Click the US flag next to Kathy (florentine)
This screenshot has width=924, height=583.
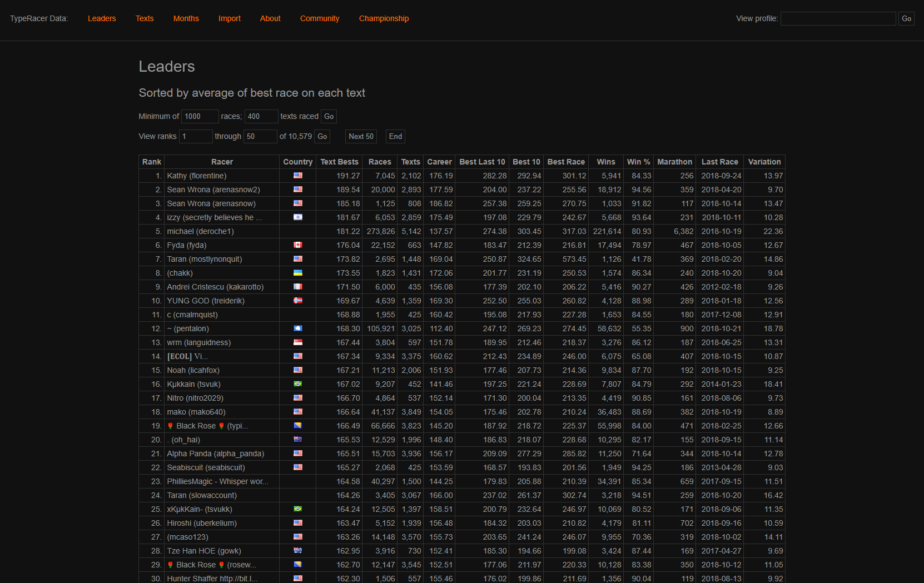point(298,175)
